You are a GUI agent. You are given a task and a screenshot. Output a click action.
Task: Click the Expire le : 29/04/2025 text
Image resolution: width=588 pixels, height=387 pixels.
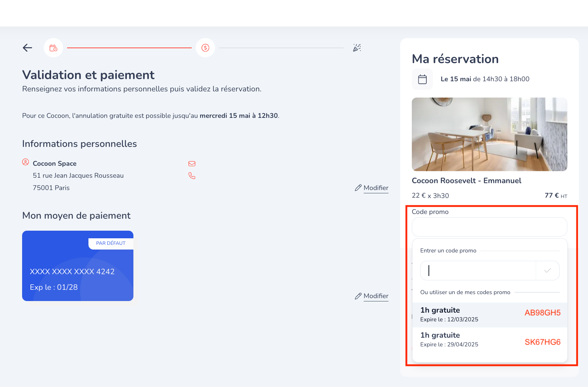coord(449,345)
